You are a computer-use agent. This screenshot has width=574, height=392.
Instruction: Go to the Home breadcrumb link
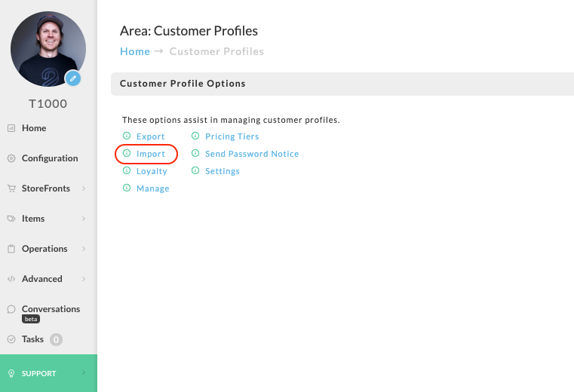[x=135, y=51]
